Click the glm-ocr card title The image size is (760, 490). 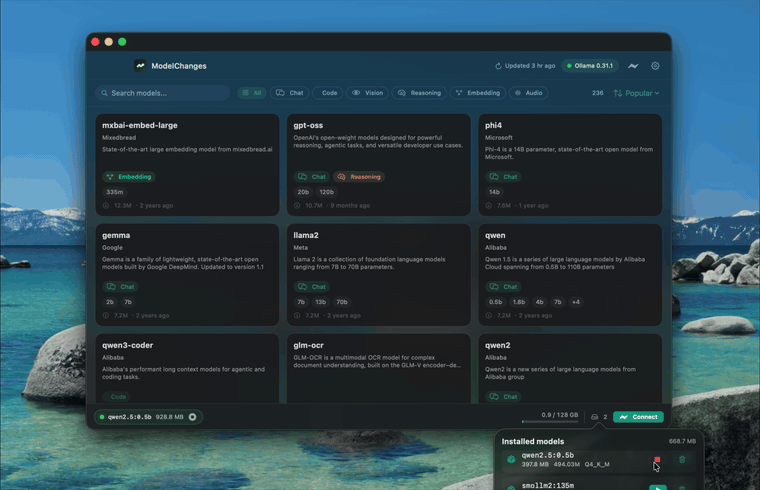click(308, 345)
